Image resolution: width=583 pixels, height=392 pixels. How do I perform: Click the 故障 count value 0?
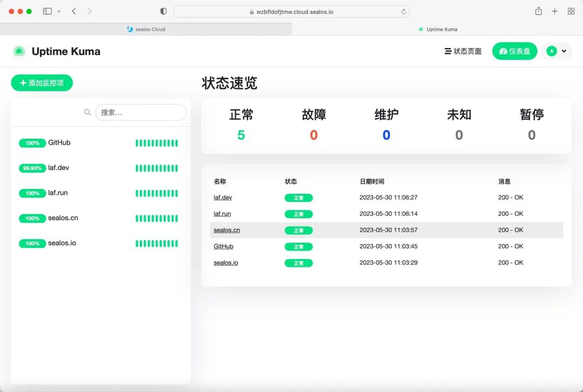(x=314, y=134)
